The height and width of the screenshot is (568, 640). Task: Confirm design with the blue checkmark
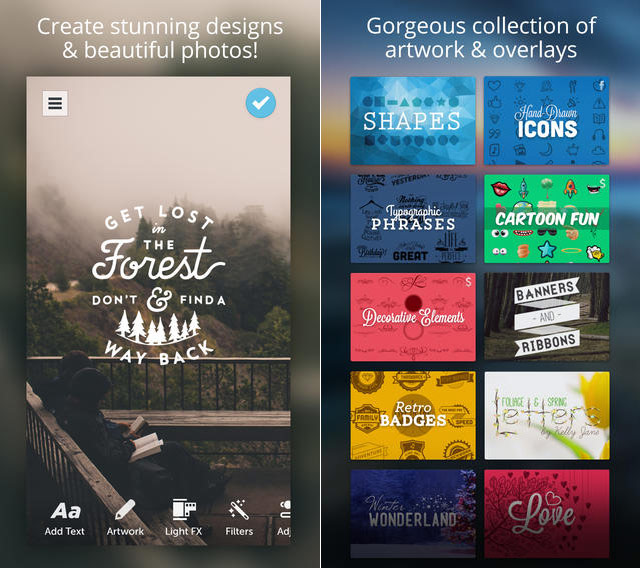click(261, 103)
